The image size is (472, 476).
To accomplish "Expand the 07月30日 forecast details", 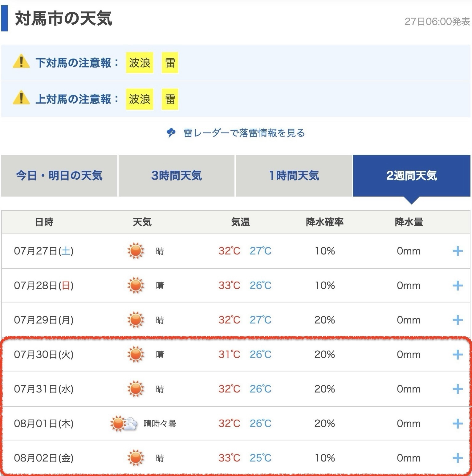I will pos(458,355).
